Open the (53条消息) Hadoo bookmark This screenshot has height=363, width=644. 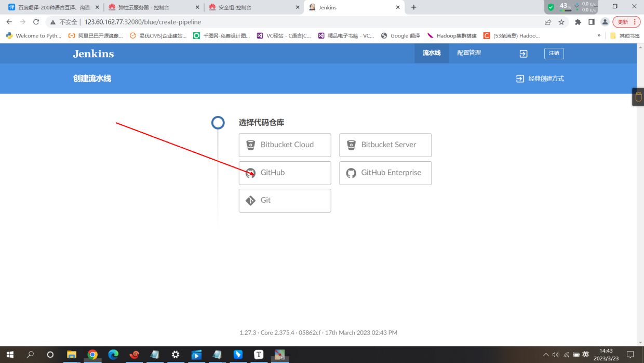point(512,36)
